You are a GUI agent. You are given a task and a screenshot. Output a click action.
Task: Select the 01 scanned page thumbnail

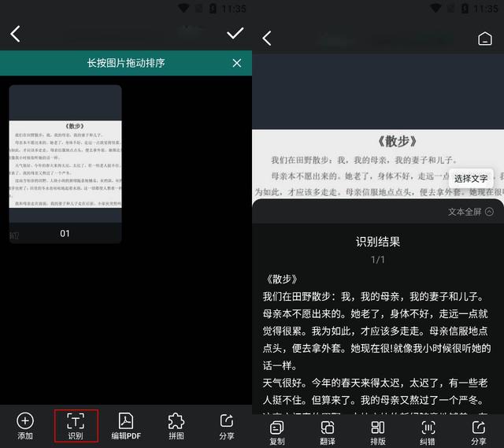click(65, 164)
